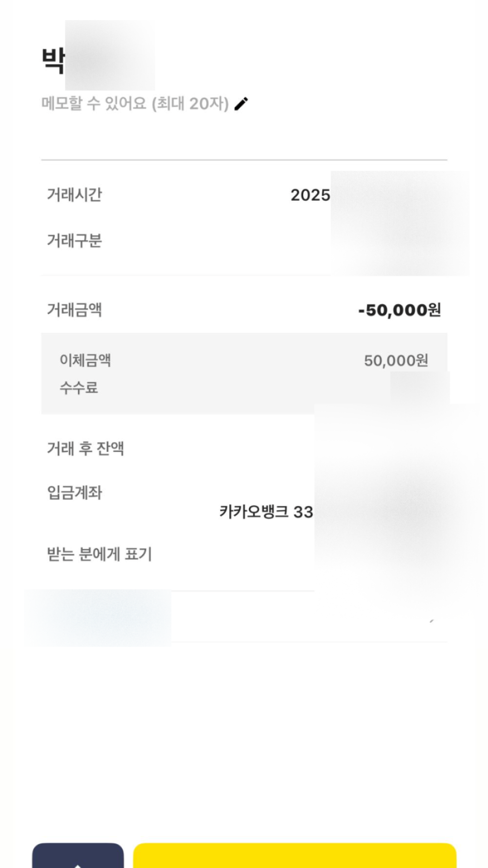Tap the 받는 분에게 표기 label
The width and height of the screenshot is (488, 868).
coord(100,554)
